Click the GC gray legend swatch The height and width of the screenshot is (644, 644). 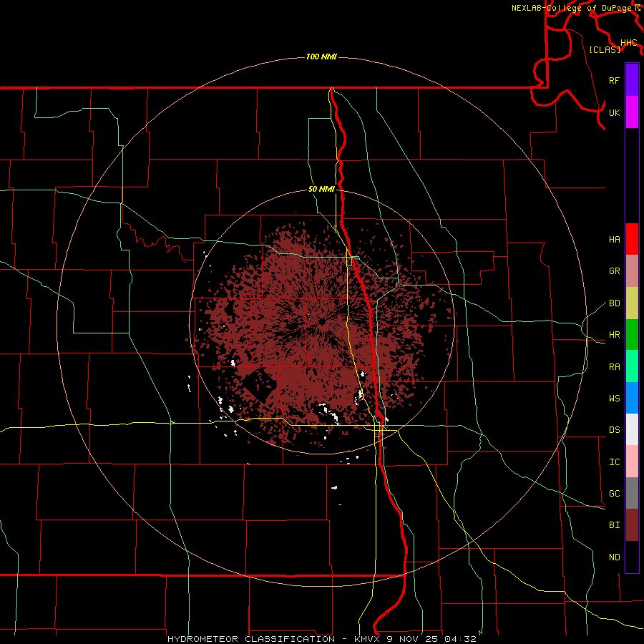[632, 493]
